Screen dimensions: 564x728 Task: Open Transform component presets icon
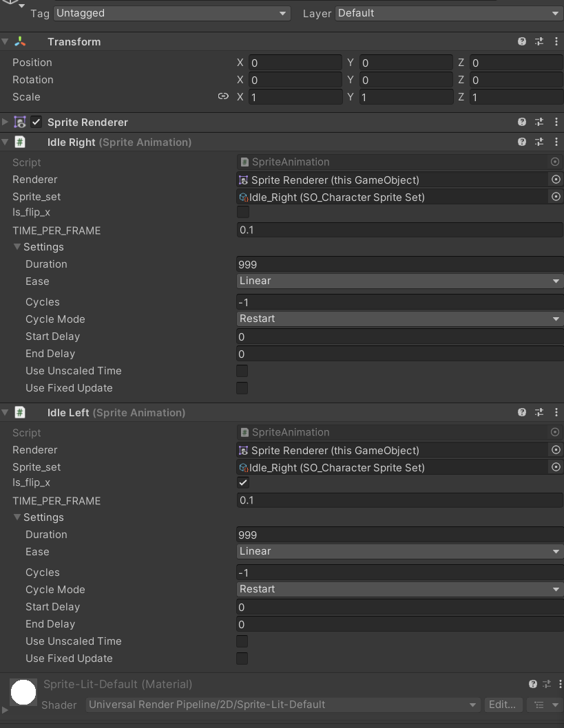(539, 41)
